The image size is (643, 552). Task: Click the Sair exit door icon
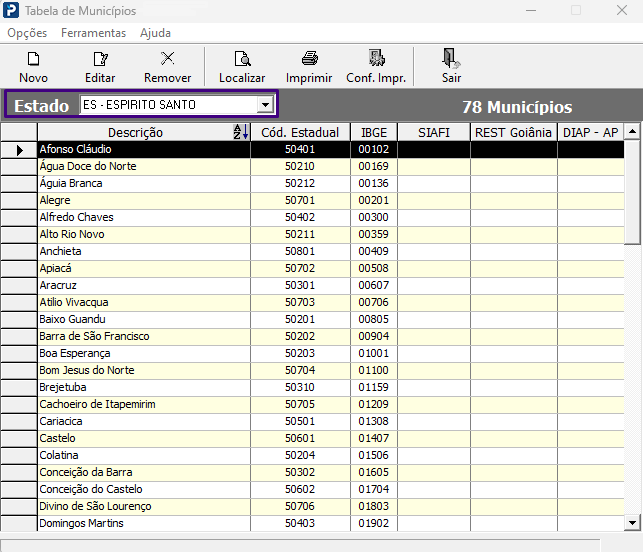(x=451, y=58)
